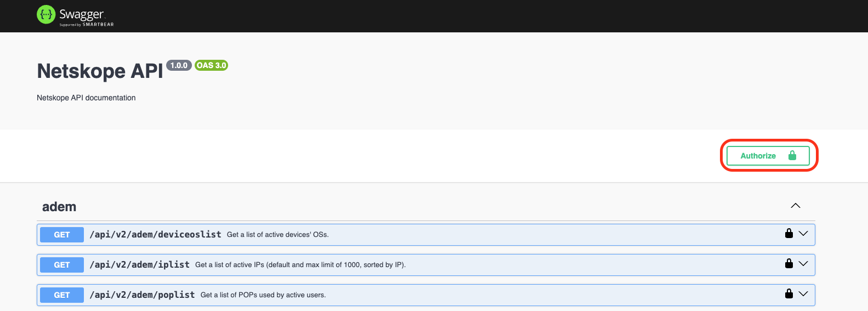Click the 1.0.0 version badge

(179, 65)
